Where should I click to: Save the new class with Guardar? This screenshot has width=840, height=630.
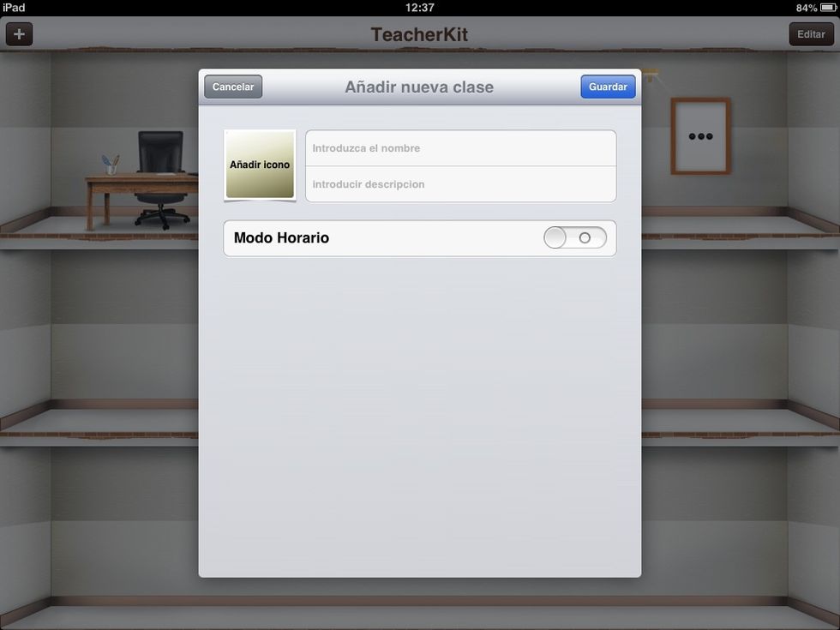(608, 87)
